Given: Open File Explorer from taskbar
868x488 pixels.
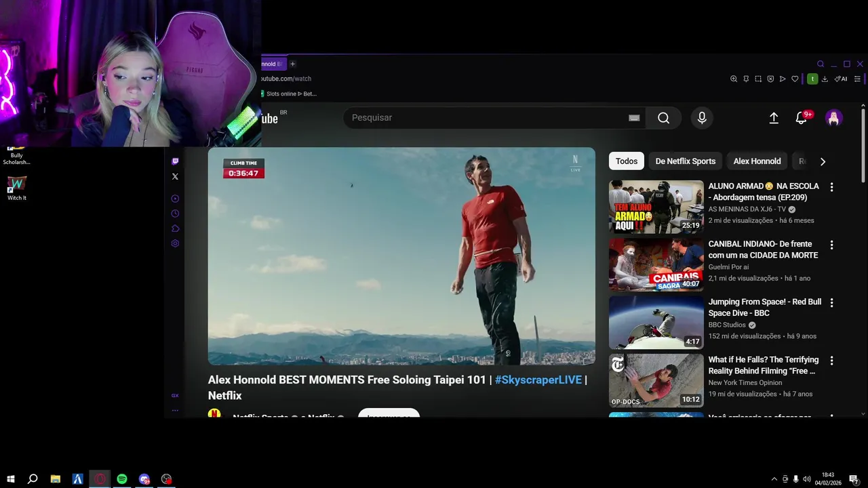Looking at the screenshot, I should [56, 479].
